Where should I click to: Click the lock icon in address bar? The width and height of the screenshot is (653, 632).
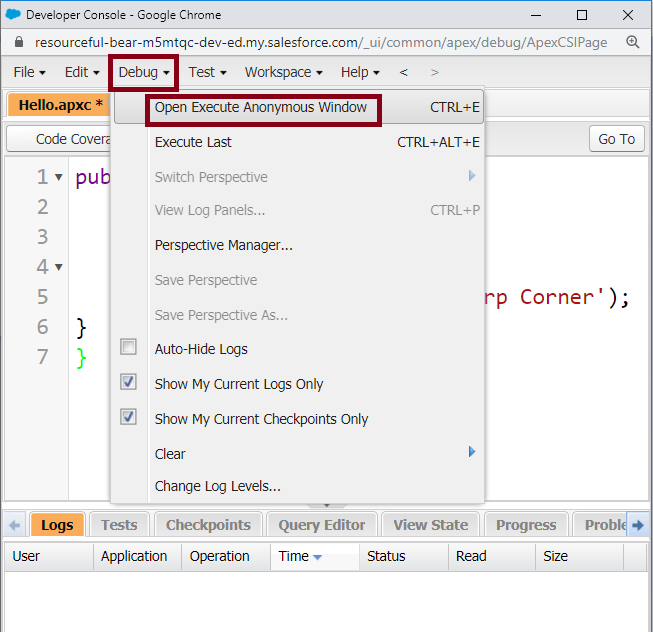click(19, 42)
